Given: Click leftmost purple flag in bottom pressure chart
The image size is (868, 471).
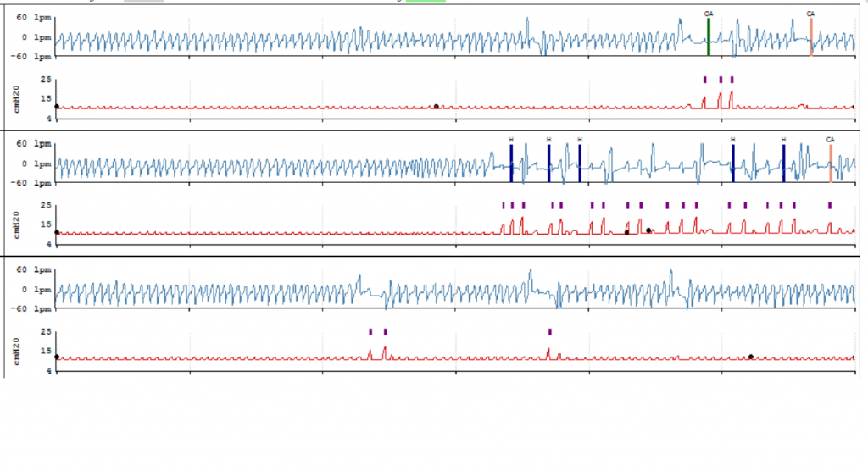Looking at the screenshot, I should 370,331.
